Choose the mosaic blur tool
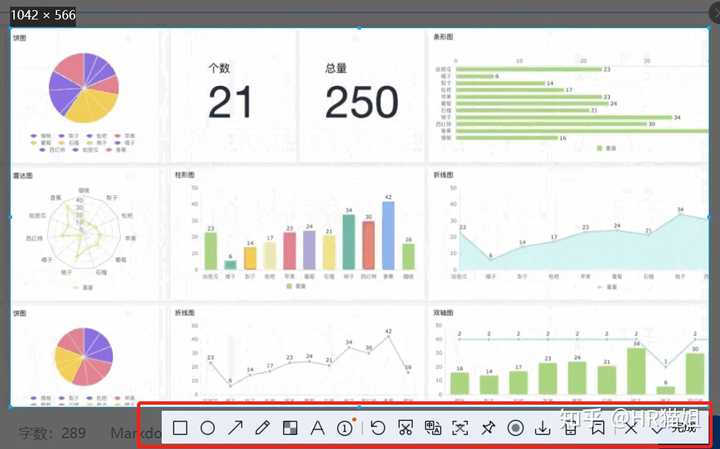This screenshot has width=720, height=449. point(290,428)
